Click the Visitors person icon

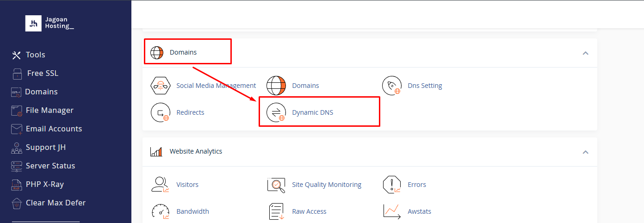pos(161,185)
